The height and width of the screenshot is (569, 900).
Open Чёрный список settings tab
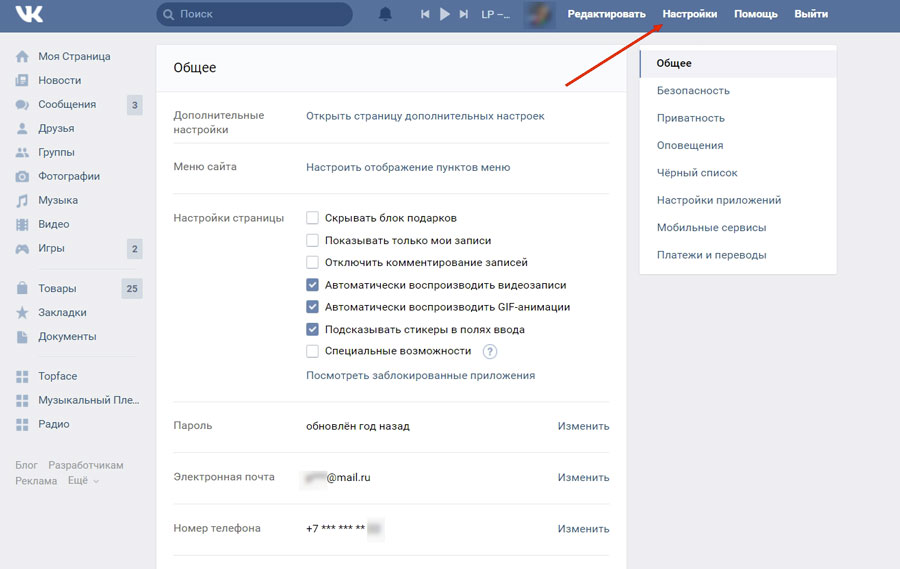pos(738,173)
